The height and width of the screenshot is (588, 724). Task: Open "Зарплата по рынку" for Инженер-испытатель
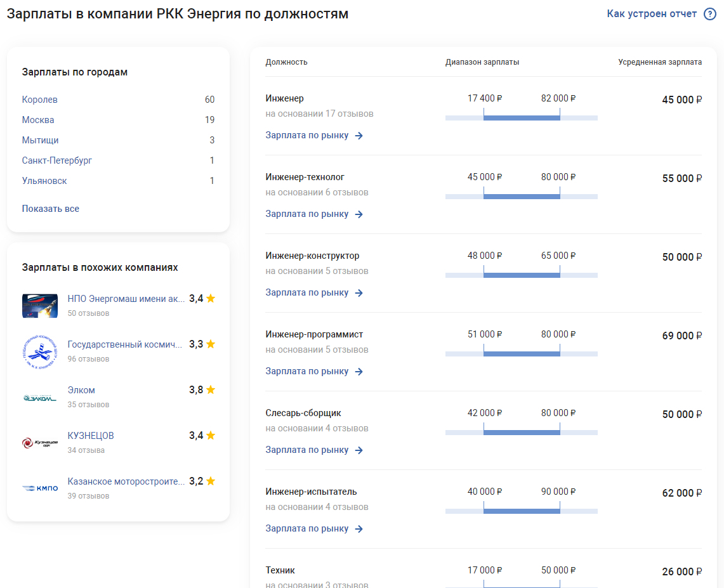tap(307, 528)
